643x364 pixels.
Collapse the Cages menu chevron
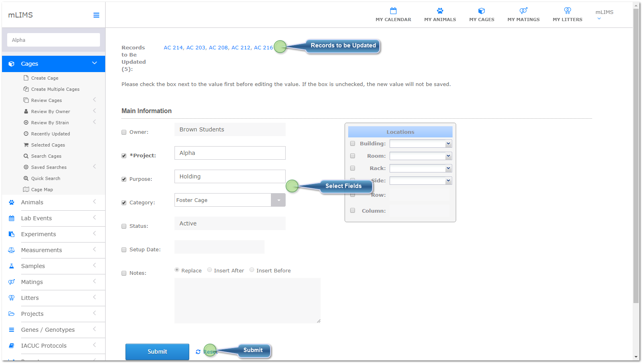click(x=94, y=63)
